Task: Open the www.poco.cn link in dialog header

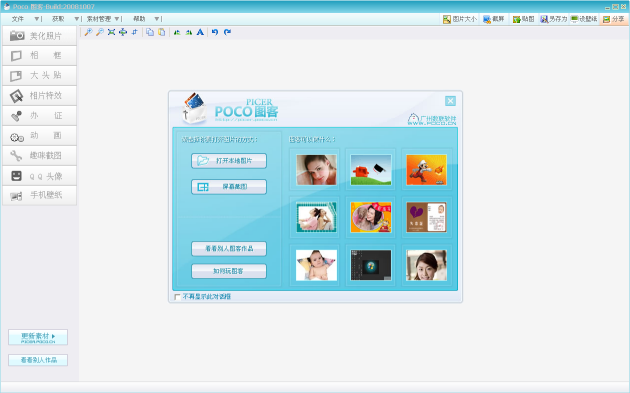Action: click(x=432, y=123)
